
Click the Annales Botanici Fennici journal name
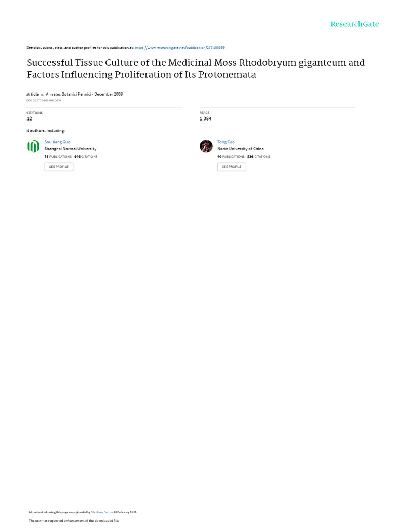tap(69, 95)
